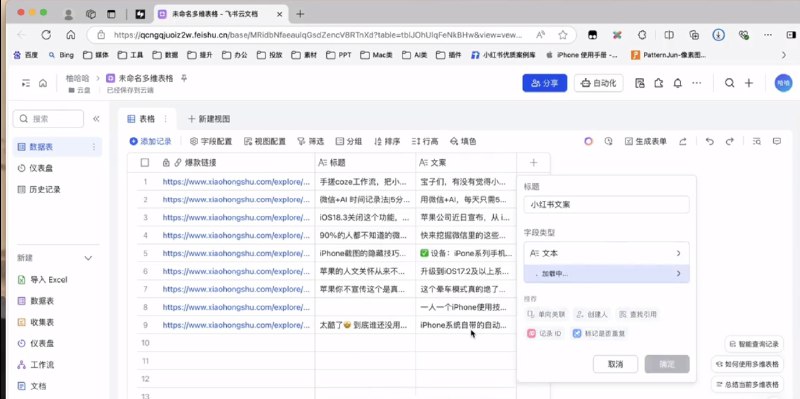The height and width of the screenshot is (399, 800).
Task: Open the three-dot menu on the 表格 tab
Action: click(165, 119)
